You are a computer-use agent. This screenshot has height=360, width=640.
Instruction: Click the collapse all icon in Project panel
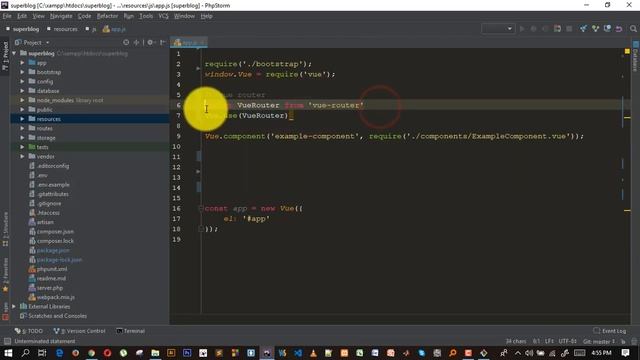(136, 42)
